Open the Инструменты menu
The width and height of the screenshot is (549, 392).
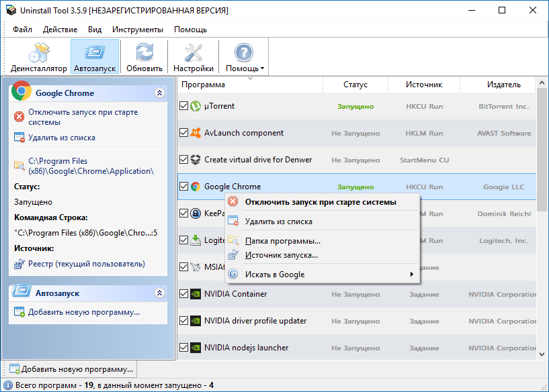[138, 30]
